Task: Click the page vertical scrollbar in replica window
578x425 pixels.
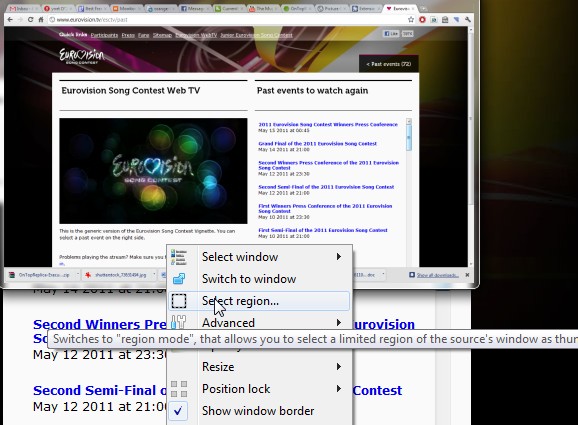Action: 471,118
